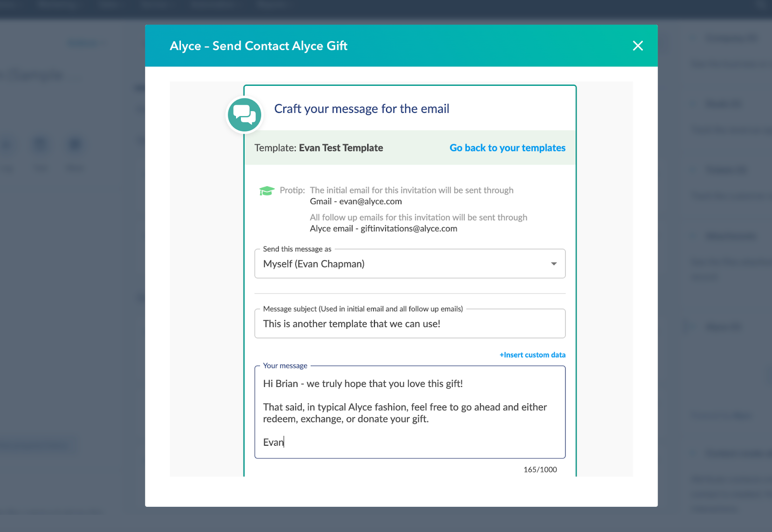The height and width of the screenshot is (532, 772).
Task: Open the Send this message as dropdown
Action: 410,263
